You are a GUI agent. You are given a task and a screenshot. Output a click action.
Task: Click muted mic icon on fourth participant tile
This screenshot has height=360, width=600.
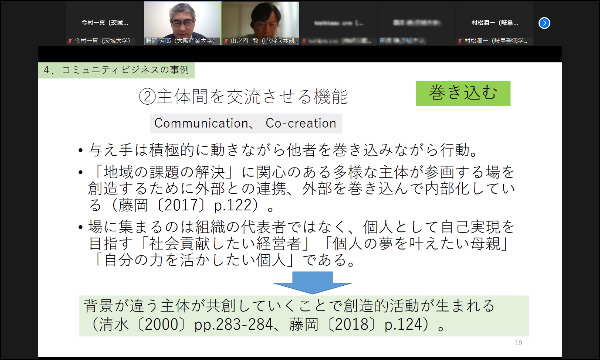point(304,41)
